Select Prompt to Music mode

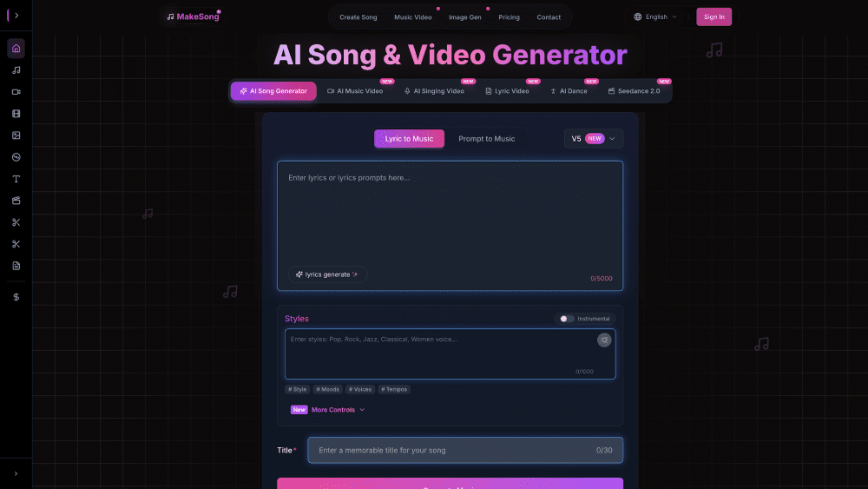tap(487, 138)
